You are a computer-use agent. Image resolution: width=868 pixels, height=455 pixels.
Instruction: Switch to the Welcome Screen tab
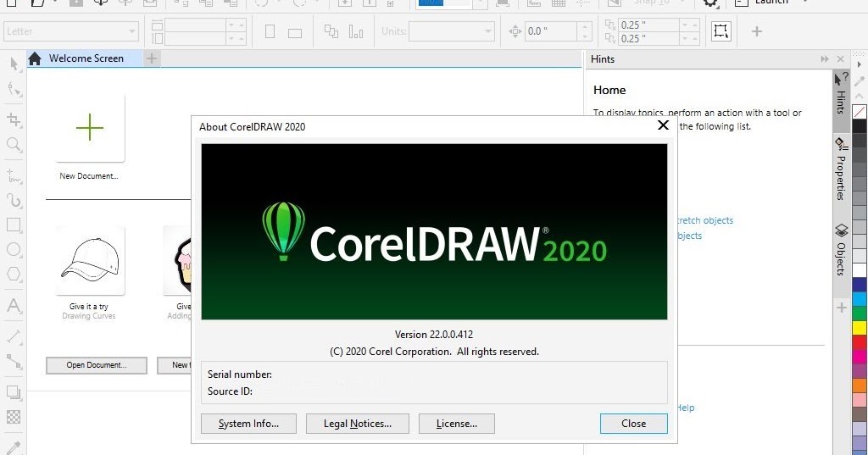pos(86,58)
